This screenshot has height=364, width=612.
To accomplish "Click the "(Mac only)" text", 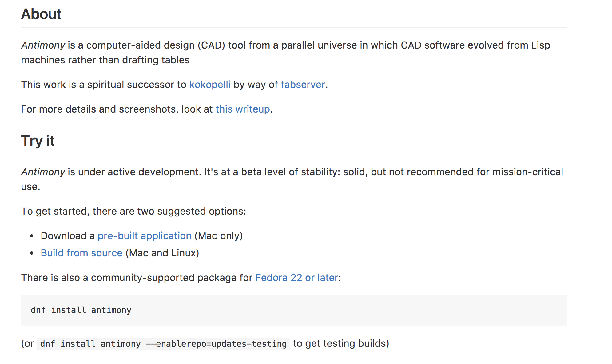I will tap(219, 236).
